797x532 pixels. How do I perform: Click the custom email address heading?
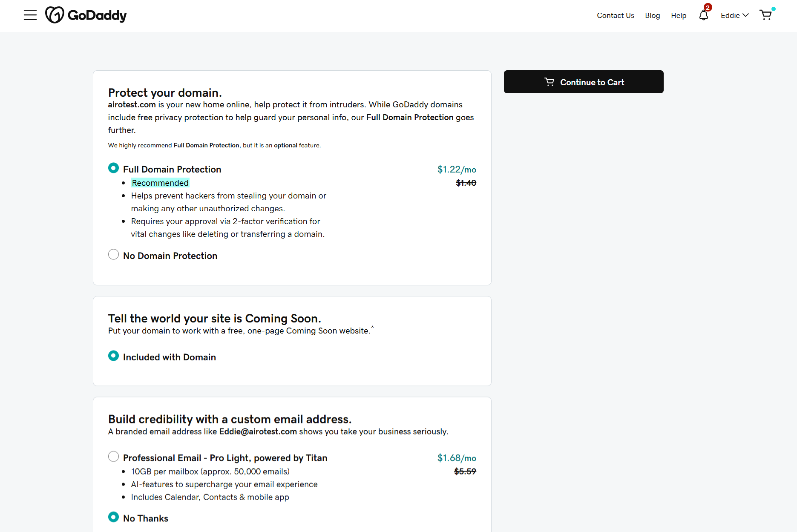click(230, 419)
